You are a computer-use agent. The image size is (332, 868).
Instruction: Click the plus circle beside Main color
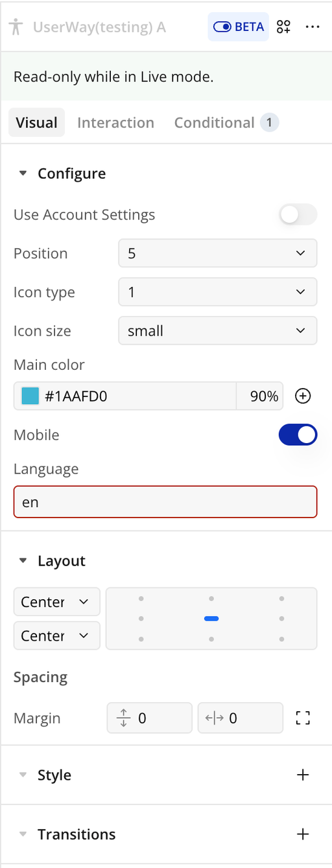coord(303,396)
